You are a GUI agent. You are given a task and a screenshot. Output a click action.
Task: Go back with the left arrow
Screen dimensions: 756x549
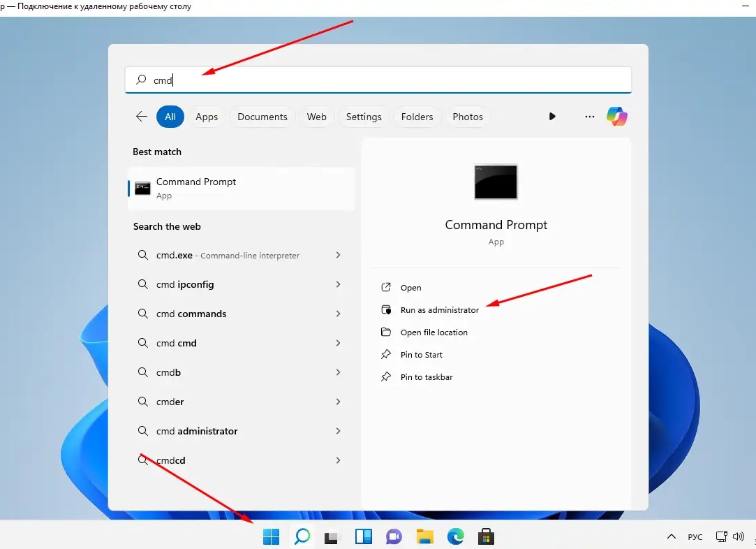[x=141, y=116]
